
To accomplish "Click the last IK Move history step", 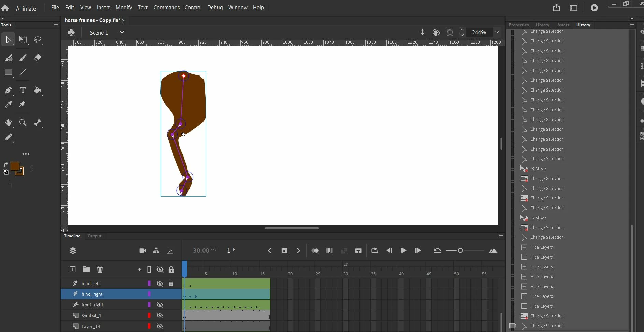I will [x=538, y=218].
